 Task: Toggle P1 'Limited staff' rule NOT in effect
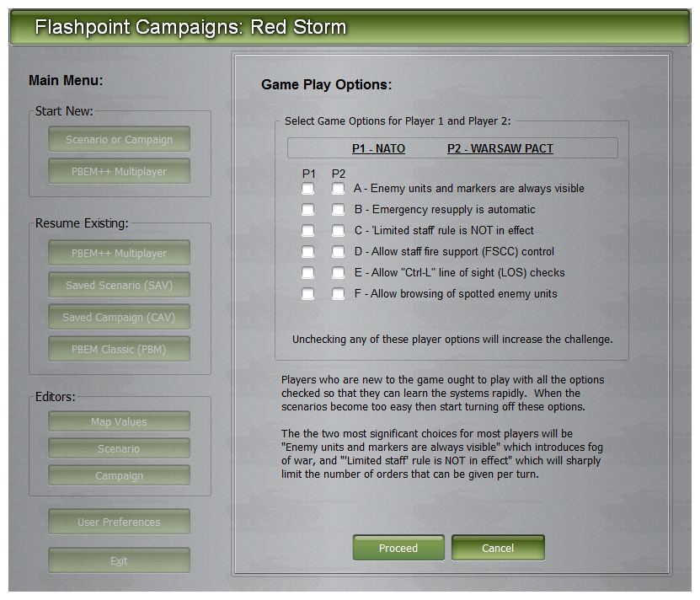(307, 231)
